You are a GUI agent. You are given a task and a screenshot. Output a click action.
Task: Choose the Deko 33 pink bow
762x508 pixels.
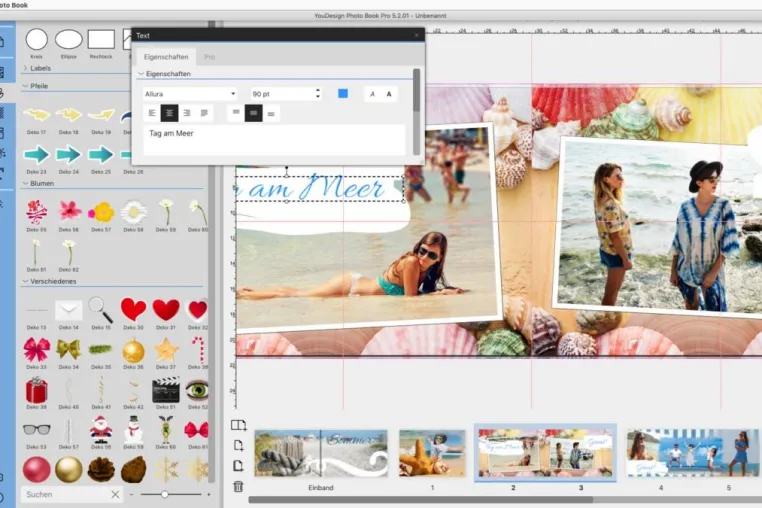(36, 350)
